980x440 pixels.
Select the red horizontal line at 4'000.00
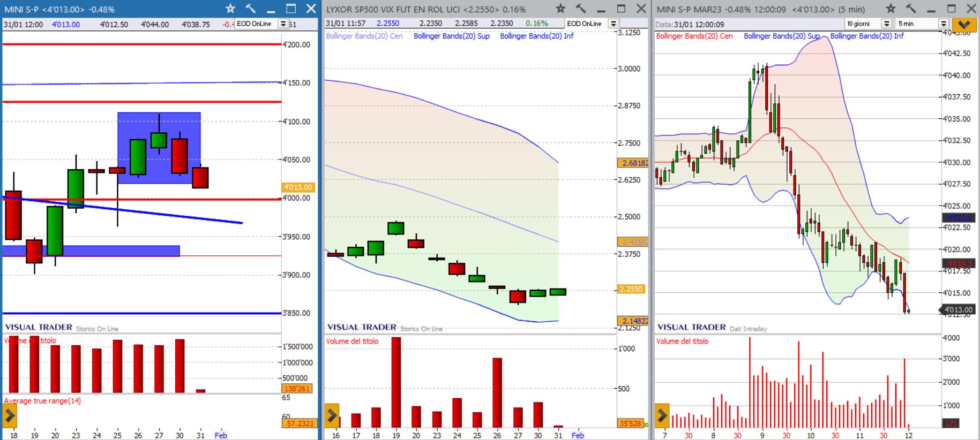pos(142,199)
